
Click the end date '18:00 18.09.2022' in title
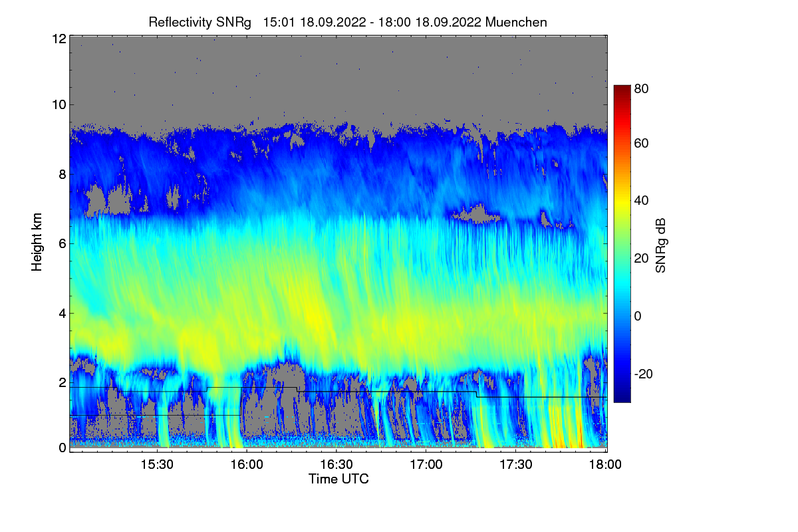click(431, 22)
